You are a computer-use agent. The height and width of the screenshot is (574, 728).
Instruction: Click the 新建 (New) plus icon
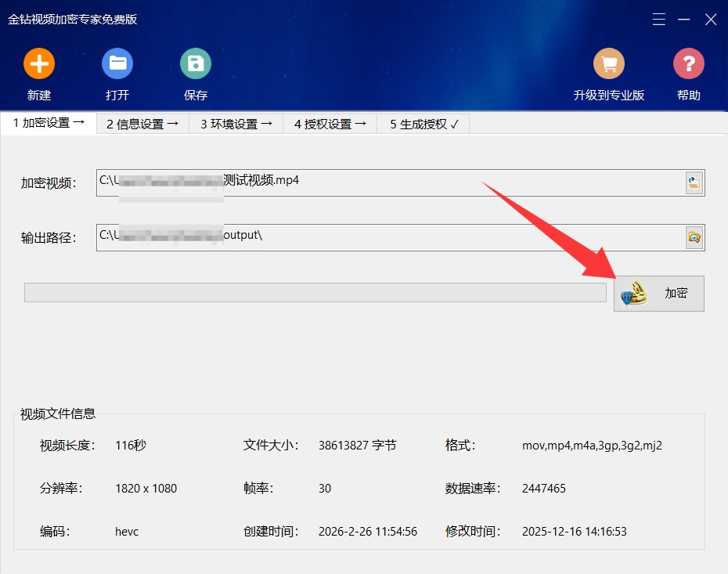[x=39, y=63]
